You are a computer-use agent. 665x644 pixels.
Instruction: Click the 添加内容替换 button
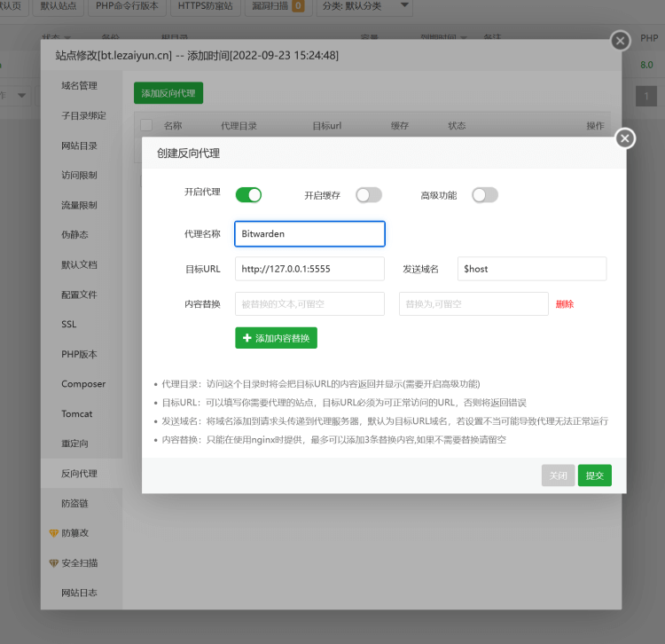coord(276,338)
